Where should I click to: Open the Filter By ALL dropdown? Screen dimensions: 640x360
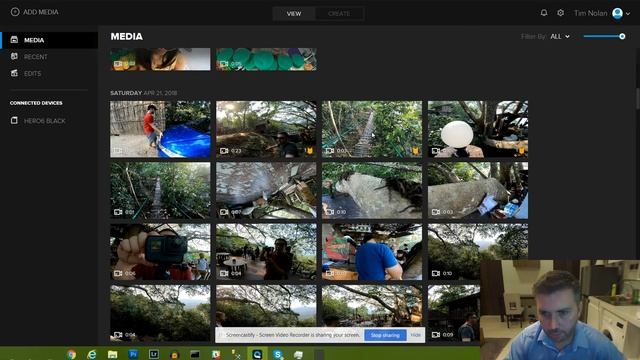[560, 36]
